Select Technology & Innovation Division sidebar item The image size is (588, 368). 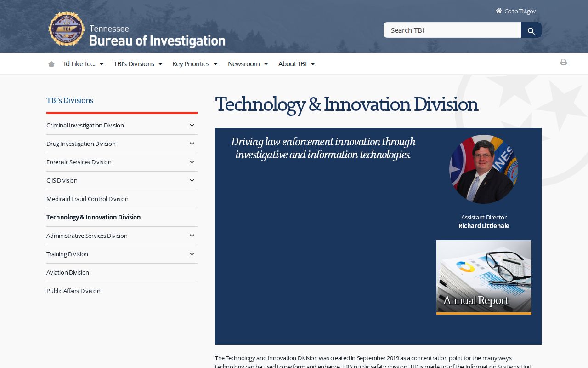pos(93,217)
